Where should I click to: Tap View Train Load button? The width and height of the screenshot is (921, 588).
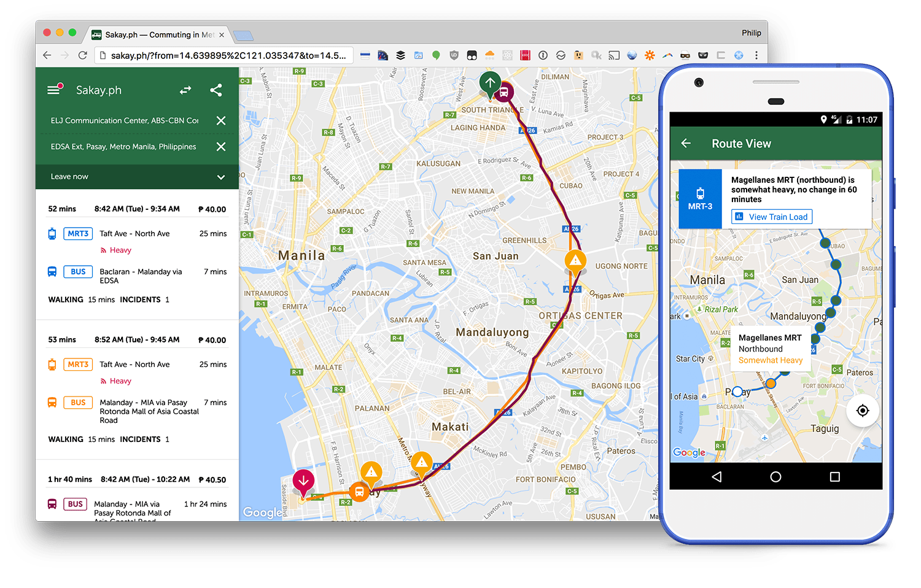[x=772, y=217]
